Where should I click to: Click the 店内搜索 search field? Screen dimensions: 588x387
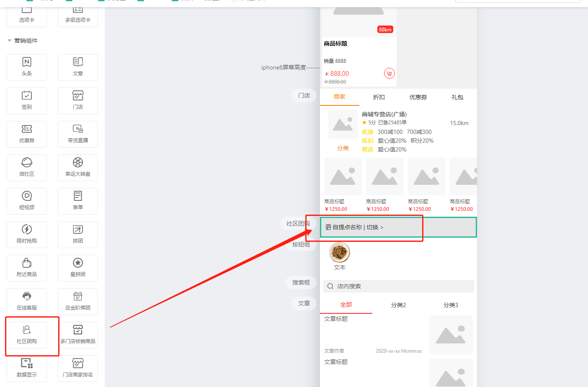point(399,286)
